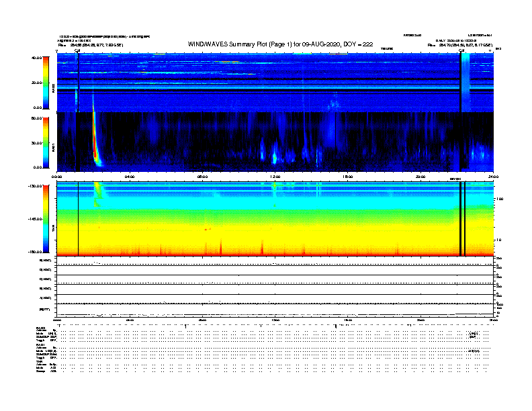This screenshot has height=411, width=532.
Task: Click the rotated RAD2 axis label
Action: (x=54, y=88)
